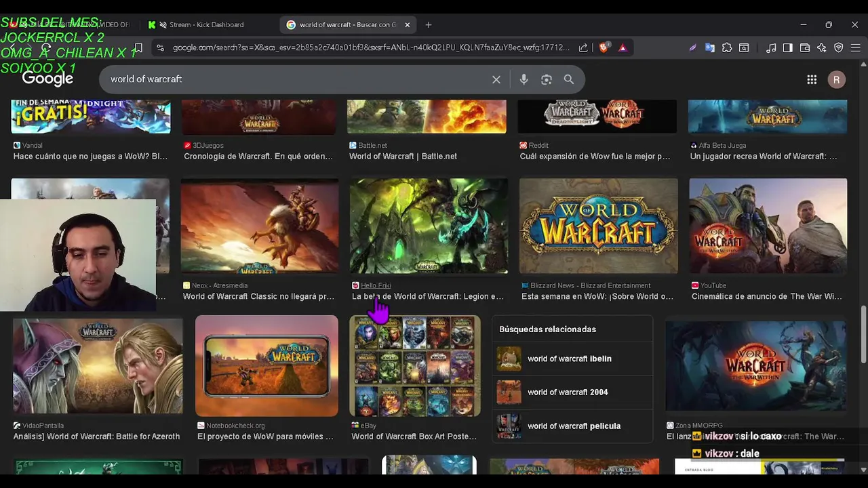Open the Legion green demon image
The width and height of the screenshot is (868, 488).
429,226
